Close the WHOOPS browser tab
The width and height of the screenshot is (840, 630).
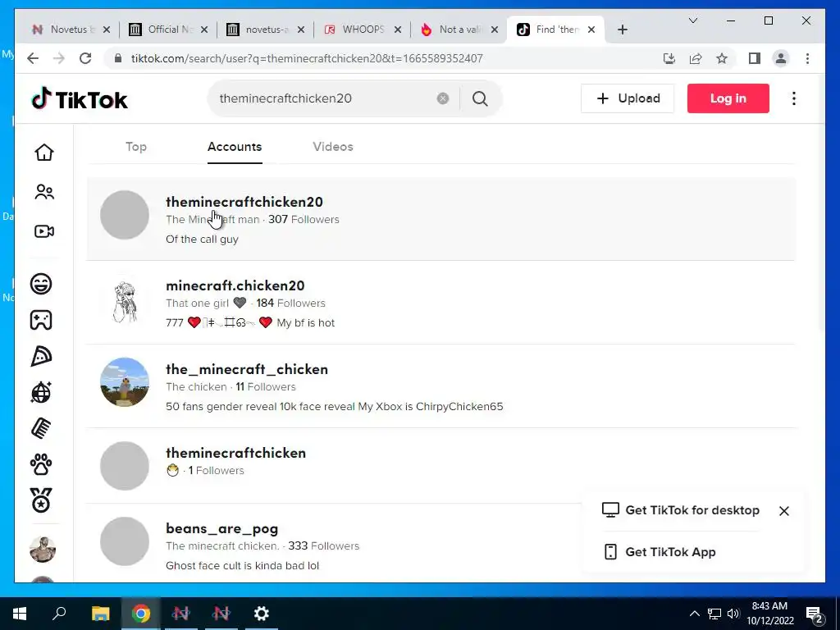pos(398,30)
